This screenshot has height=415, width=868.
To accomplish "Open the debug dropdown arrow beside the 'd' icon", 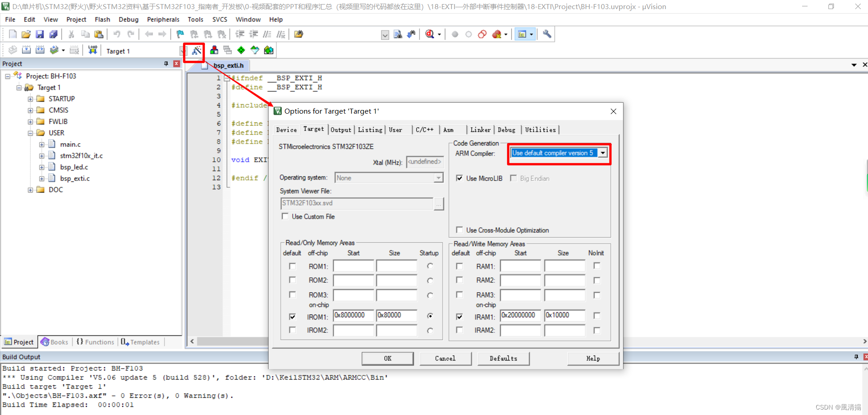I will pyautogui.click(x=439, y=35).
